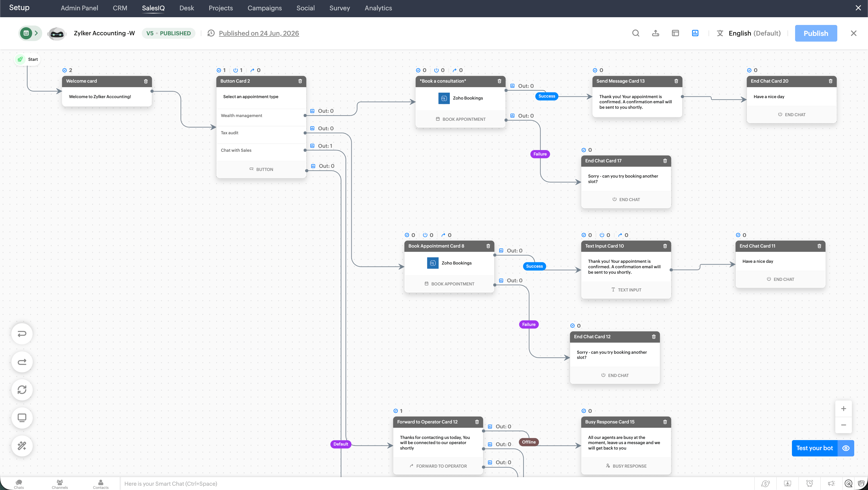This screenshot has height=490, width=868.
Task: Switch to the CRM tab
Action: pos(120,8)
